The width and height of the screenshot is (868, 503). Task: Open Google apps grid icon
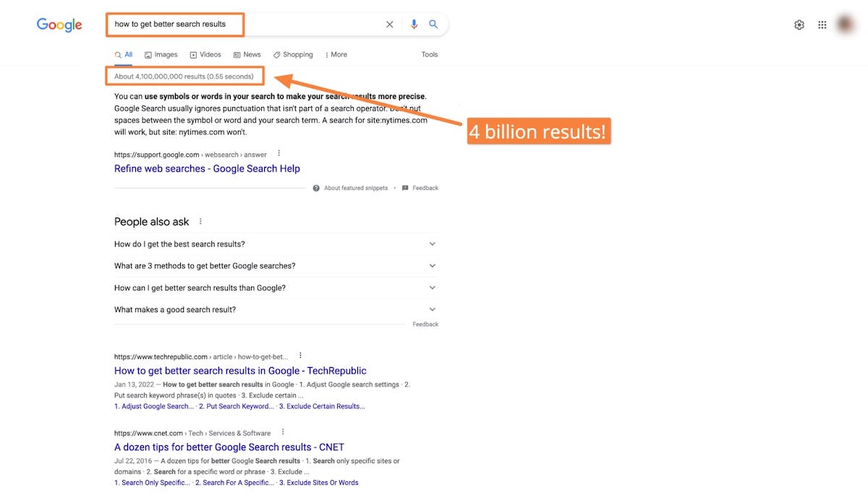point(822,25)
